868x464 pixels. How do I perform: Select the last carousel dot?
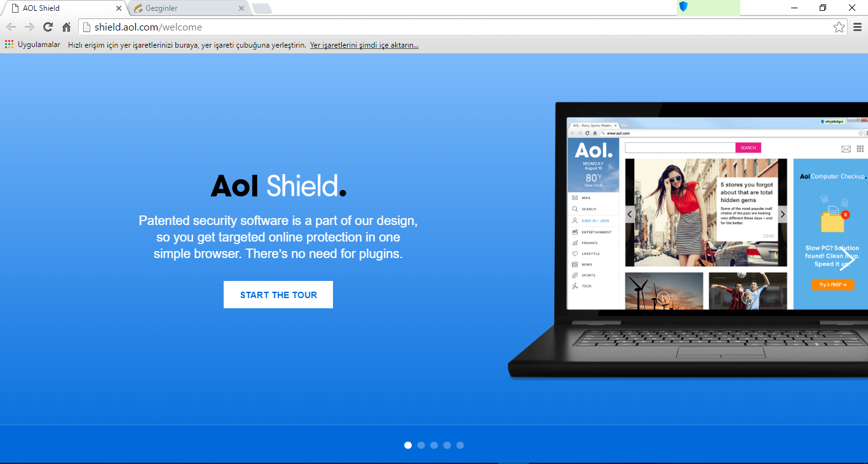click(460, 445)
